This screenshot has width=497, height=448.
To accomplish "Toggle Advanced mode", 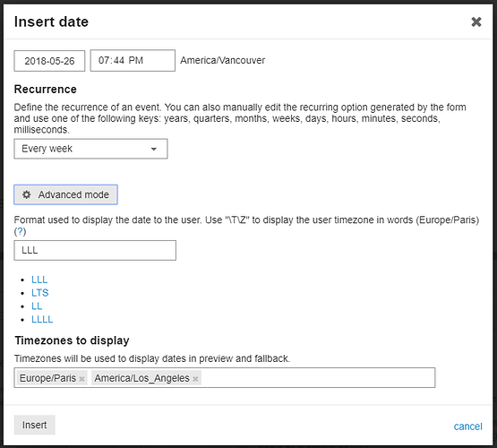I will [x=65, y=194].
